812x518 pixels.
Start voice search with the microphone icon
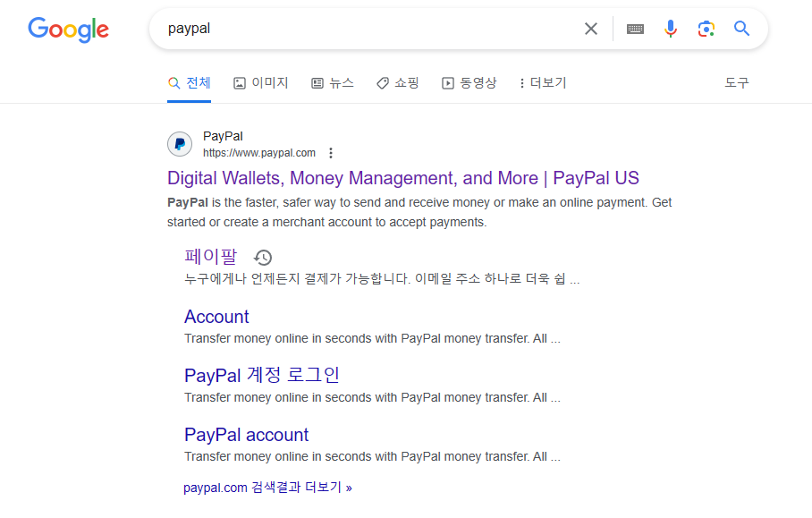(671, 29)
